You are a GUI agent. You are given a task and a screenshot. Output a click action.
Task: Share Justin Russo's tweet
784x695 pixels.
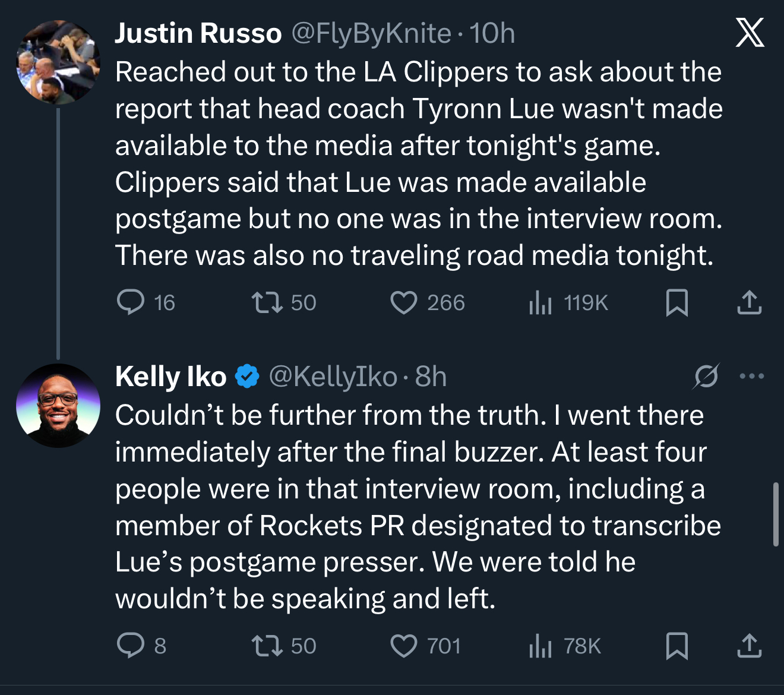coord(750,302)
